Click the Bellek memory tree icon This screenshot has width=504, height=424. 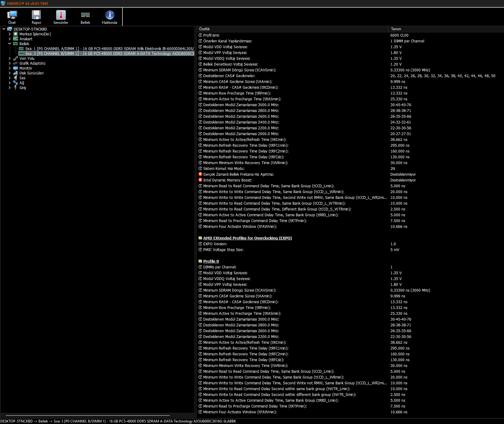(16, 44)
